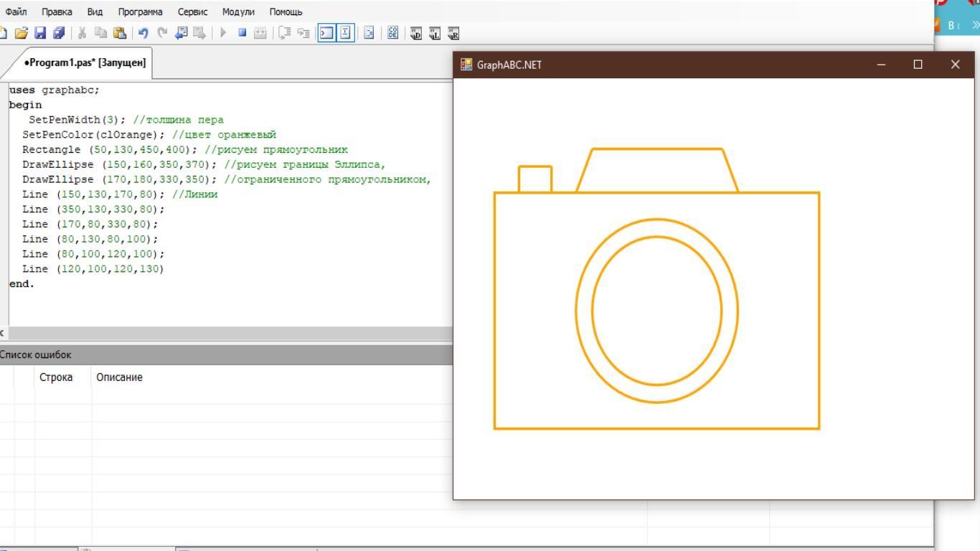Save the program with the floppy disk icon

tap(40, 33)
